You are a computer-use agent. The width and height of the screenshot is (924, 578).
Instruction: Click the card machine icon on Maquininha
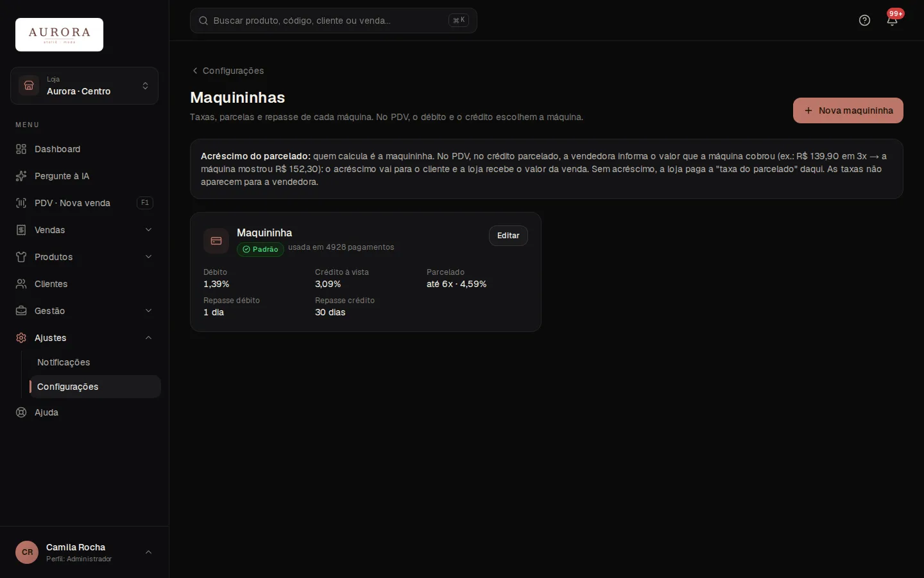pyautogui.click(x=216, y=241)
